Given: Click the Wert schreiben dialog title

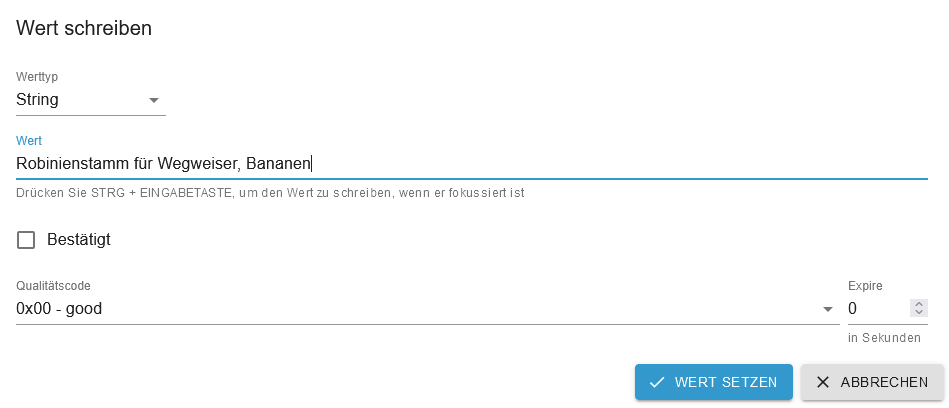Looking at the screenshot, I should (84, 28).
